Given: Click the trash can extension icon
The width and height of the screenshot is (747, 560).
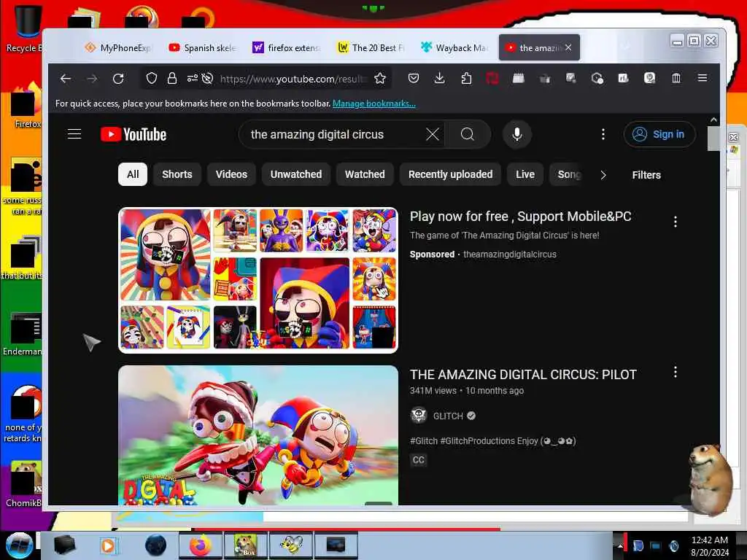Looking at the screenshot, I should tap(676, 77).
